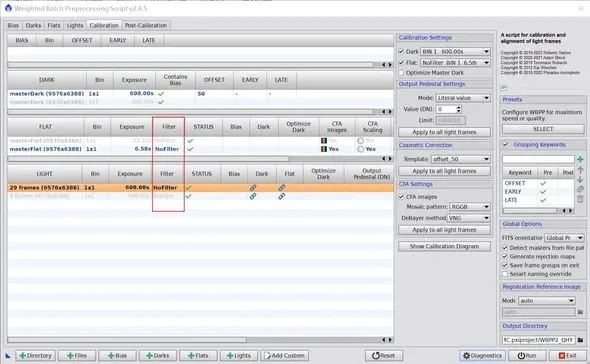Toggle the Flat calibration checkbox

[x=401, y=62]
